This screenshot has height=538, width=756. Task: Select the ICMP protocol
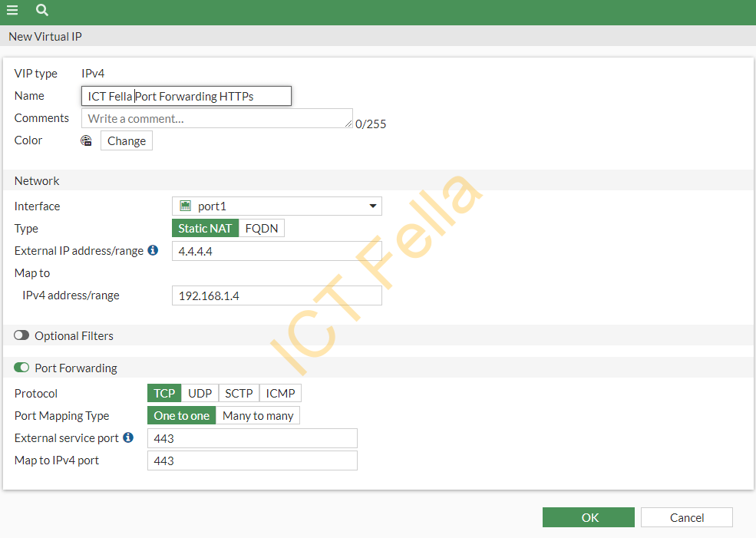point(280,393)
